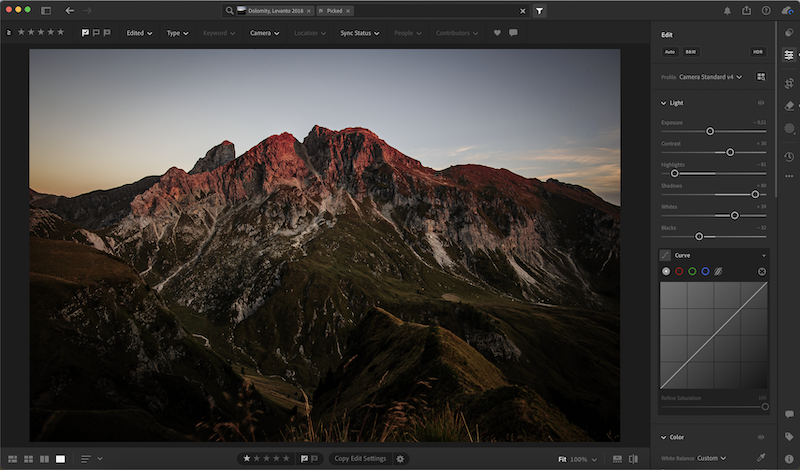Open the copy settings gear icon
The height and width of the screenshot is (470, 800).
click(400, 459)
